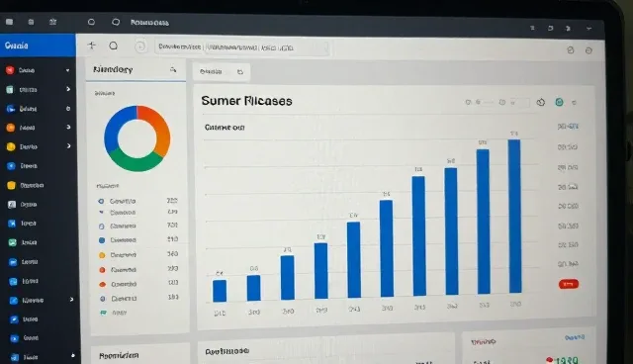The height and width of the screenshot is (364, 633).
Task: Click the bottom-left card heading under Nisendory panel
Action: coord(119,355)
